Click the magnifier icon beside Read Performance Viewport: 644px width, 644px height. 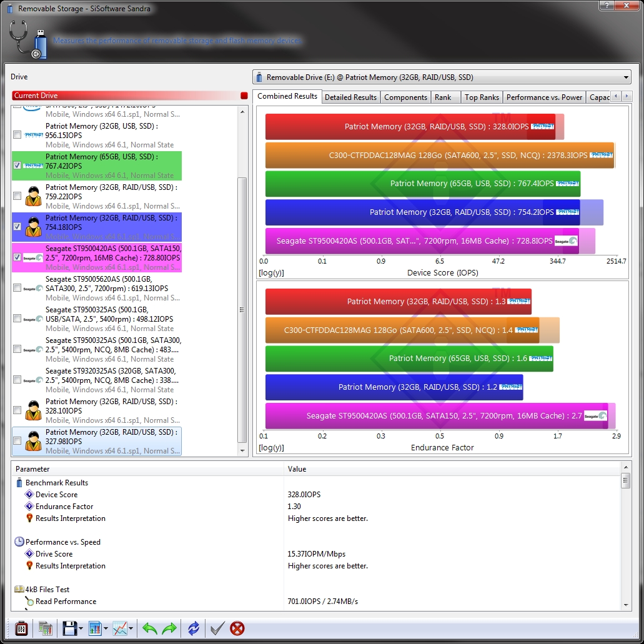(x=29, y=602)
